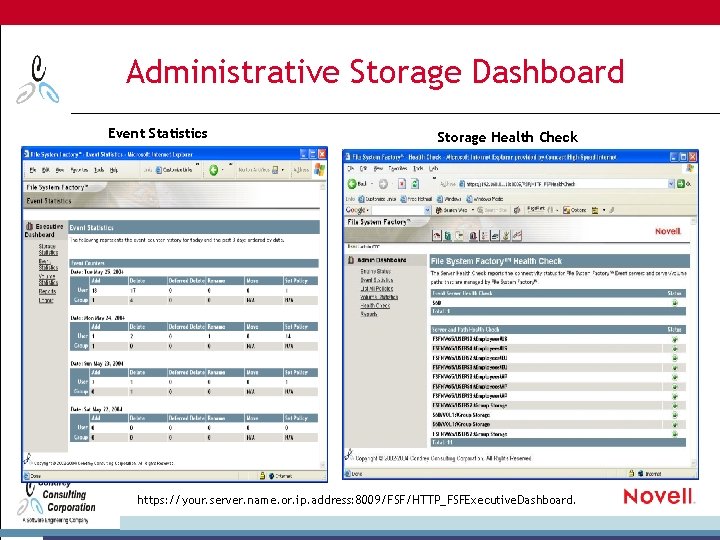The image size is (720, 540).
Task: Click Refresh button in Health Check window
Action: tap(415, 184)
